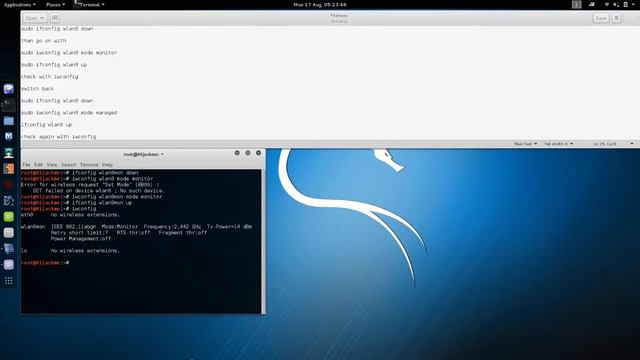Click the battery icon in top bar

(625, 4)
